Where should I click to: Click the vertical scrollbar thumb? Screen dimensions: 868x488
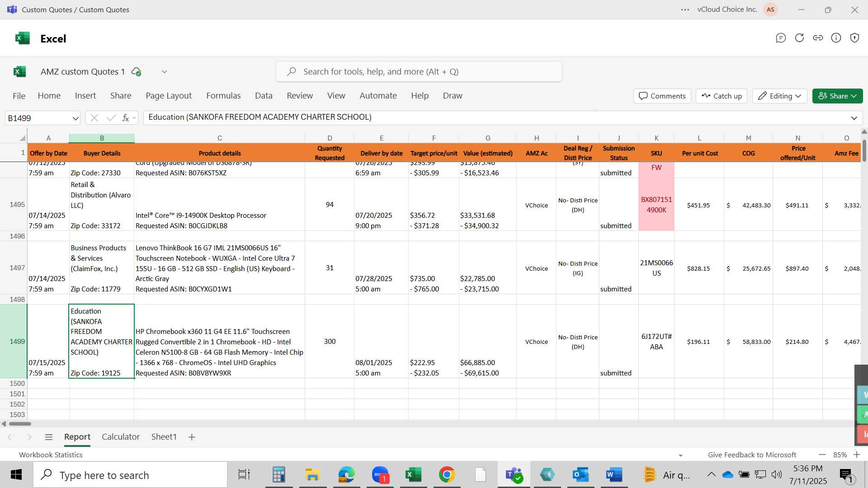(x=864, y=150)
